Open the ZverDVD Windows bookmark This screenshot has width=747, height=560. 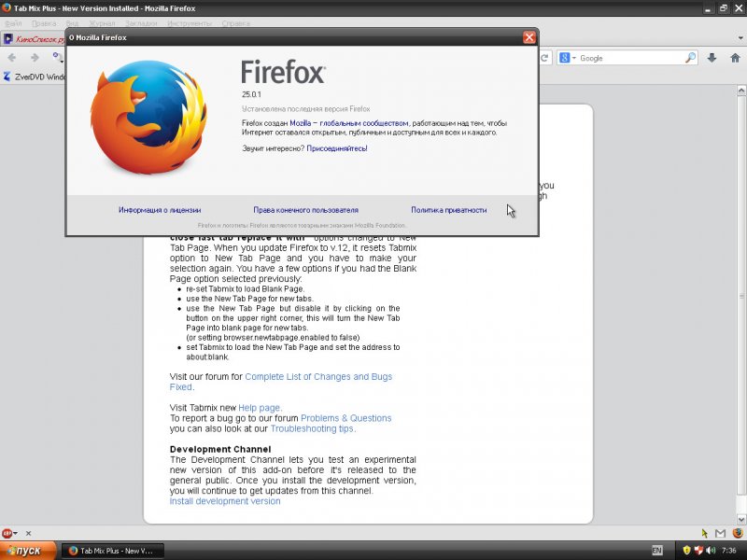tap(35, 77)
